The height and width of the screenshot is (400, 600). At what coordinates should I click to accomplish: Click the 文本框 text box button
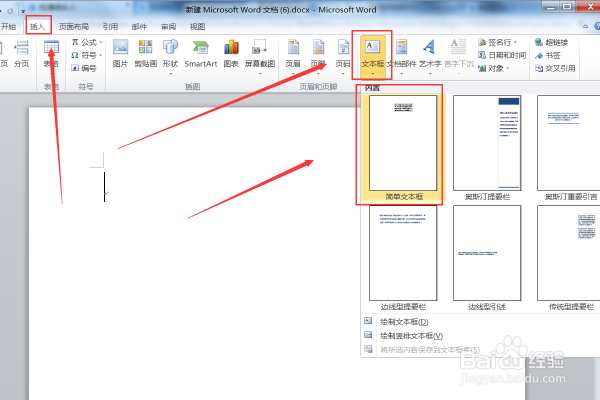(x=372, y=56)
